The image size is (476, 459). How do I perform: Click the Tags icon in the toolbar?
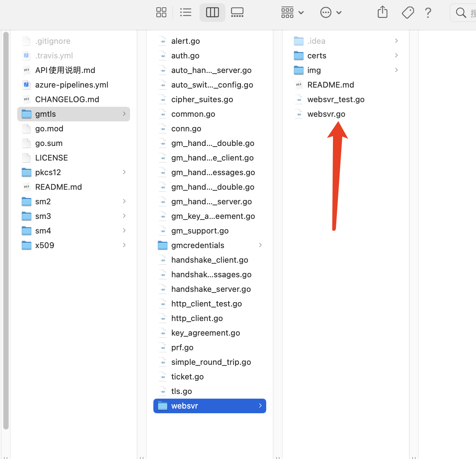click(408, 12)
